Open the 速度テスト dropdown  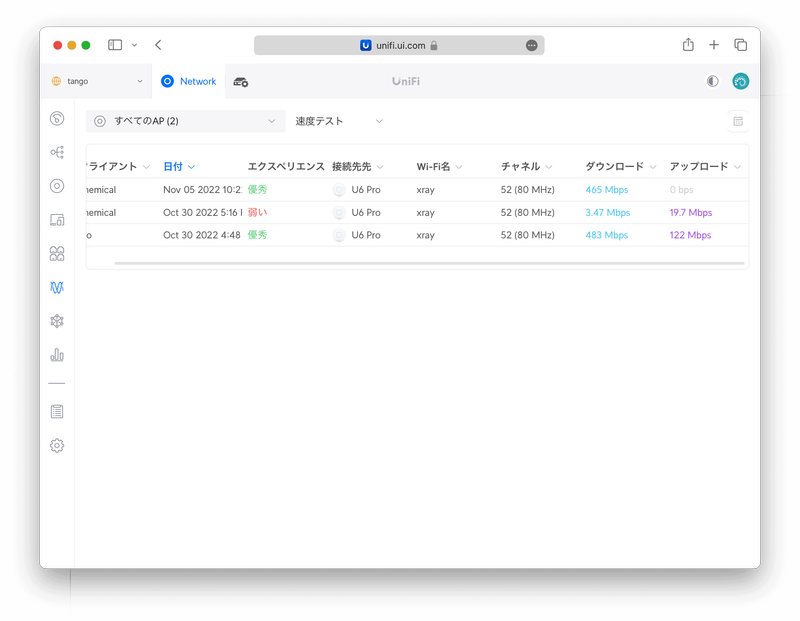(x=338, y=121)
